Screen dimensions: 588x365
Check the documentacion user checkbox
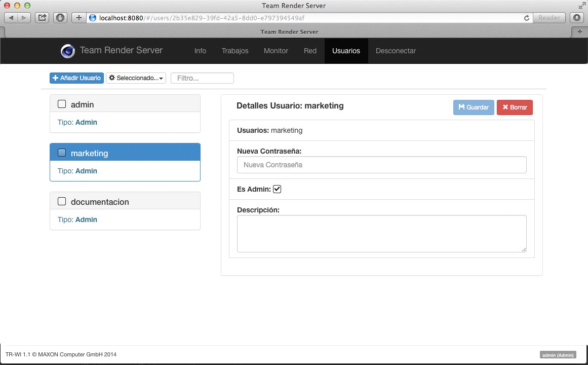(62, 202)
